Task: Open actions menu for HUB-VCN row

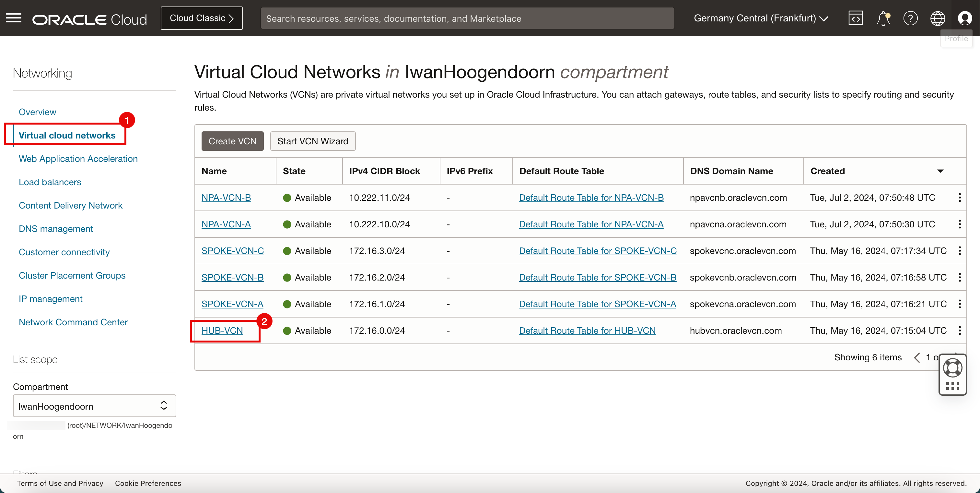Action: coord(960,331)
